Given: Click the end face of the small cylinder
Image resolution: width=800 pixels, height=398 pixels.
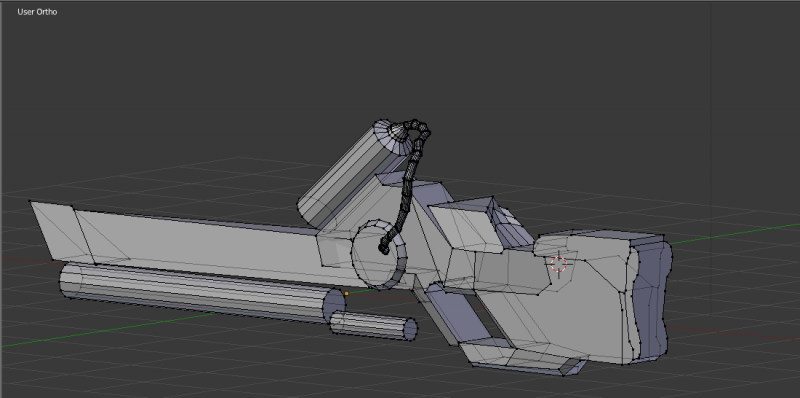Looking at the screenshot, I should coord(410,330).
